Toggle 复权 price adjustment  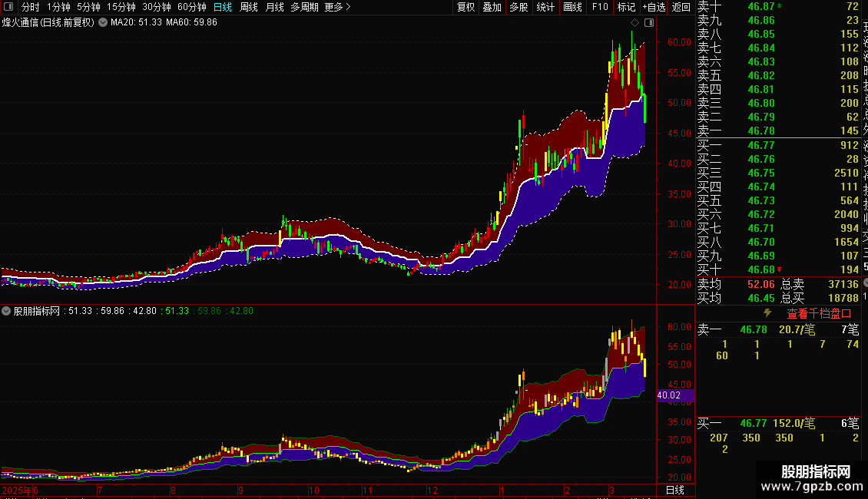(x=465, y=7)
